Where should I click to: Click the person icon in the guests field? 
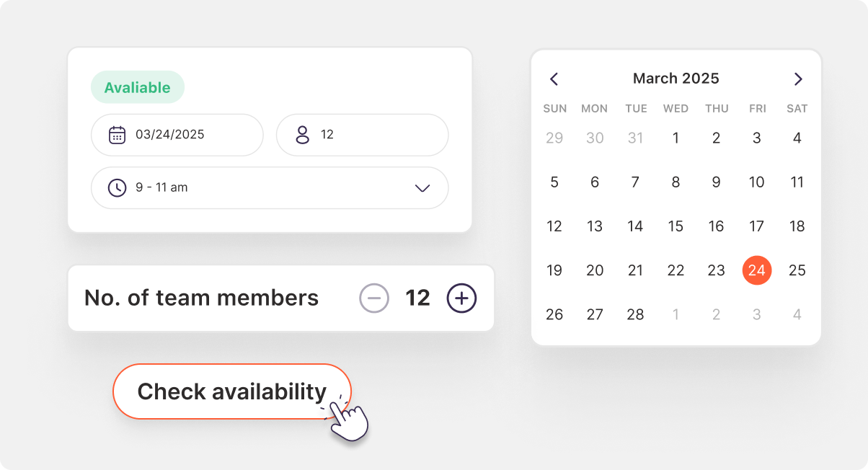click(303, 135)
